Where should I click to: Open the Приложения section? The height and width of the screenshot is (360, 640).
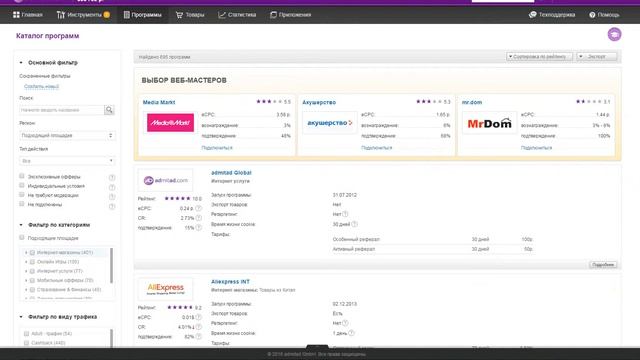[291, 15]
